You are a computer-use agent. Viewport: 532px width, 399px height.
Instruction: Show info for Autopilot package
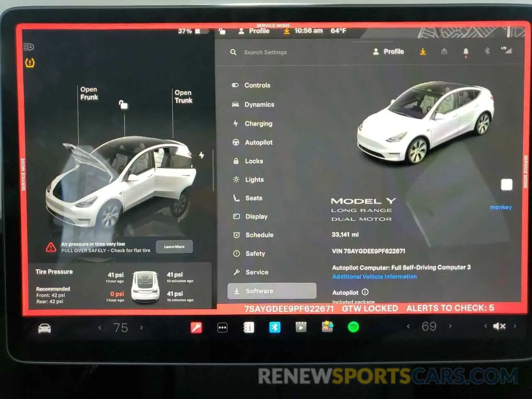tap(365, 292)
